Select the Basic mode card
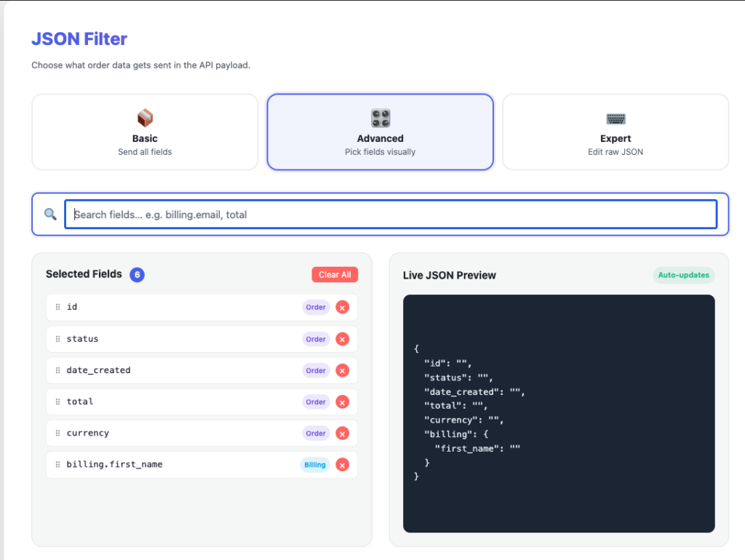Screen dimensions: 745x560 coord(145,132)
